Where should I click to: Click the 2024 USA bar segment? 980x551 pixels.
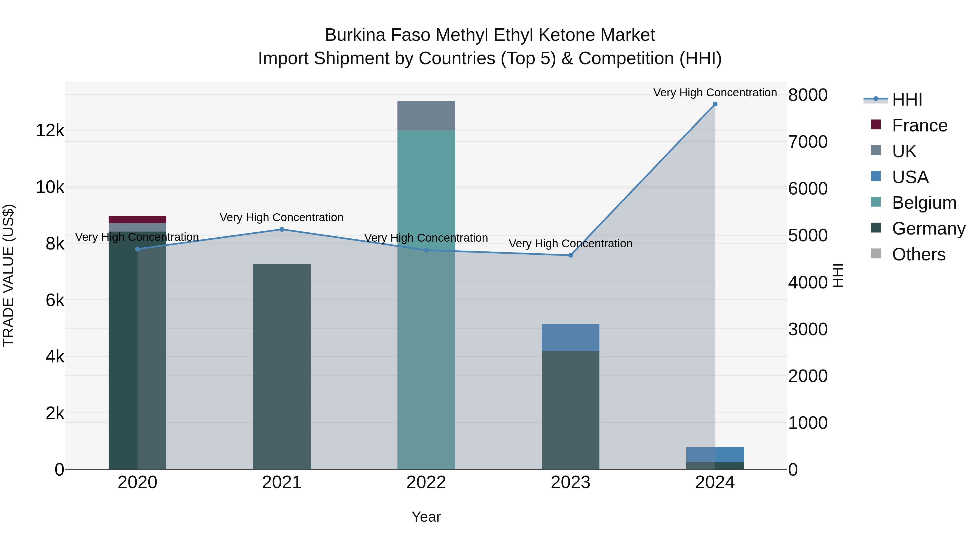point(715,455)
